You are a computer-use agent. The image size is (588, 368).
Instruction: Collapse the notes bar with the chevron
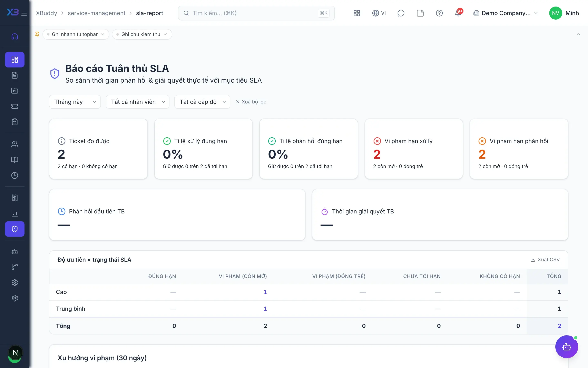coord(579,34)
